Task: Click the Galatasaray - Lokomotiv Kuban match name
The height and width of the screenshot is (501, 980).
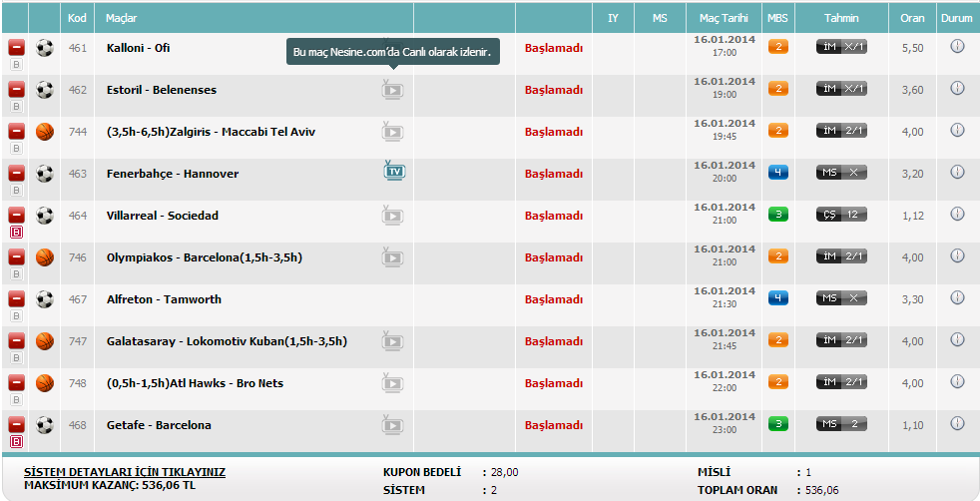Action: tap(227, 341)
